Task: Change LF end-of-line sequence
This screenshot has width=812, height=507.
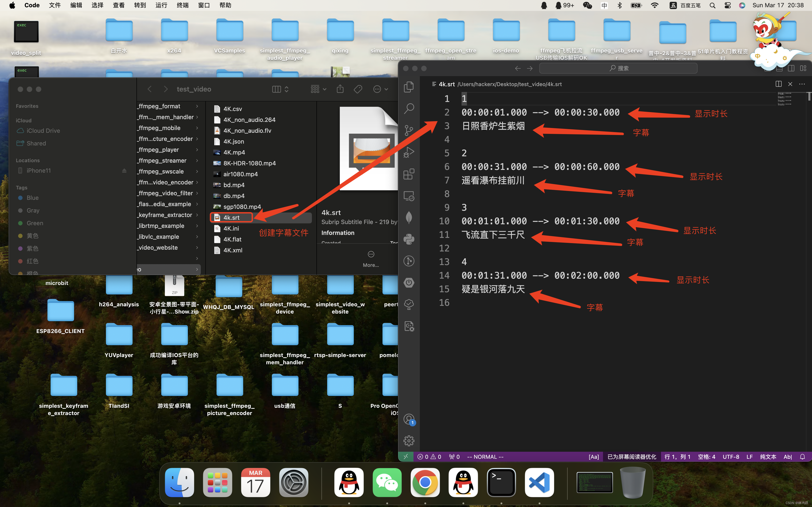Action: [x=750, y=457]
